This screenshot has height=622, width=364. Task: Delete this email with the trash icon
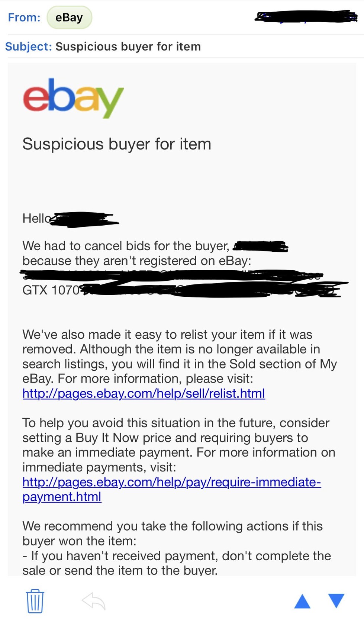tap(35, 601)
